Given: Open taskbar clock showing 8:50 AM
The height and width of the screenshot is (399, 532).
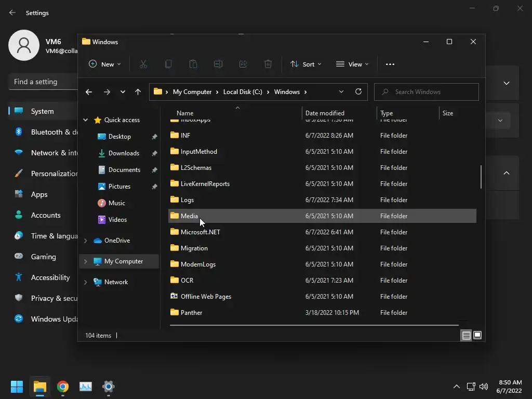Looking at the screenshot, I should click(509, 387).
